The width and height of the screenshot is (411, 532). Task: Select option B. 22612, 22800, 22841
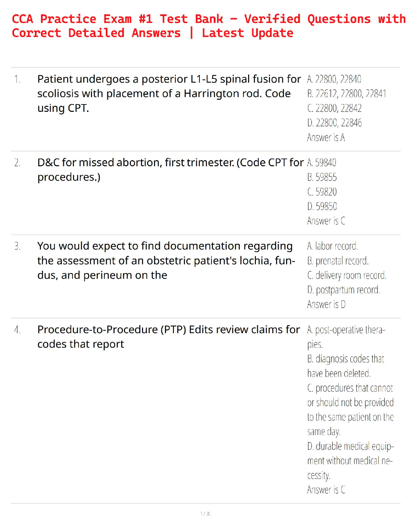coord(347,94)
